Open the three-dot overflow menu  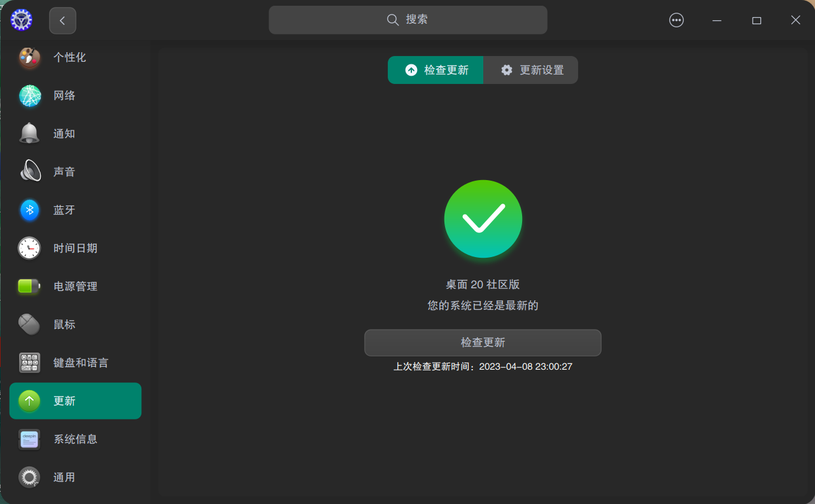676,20
